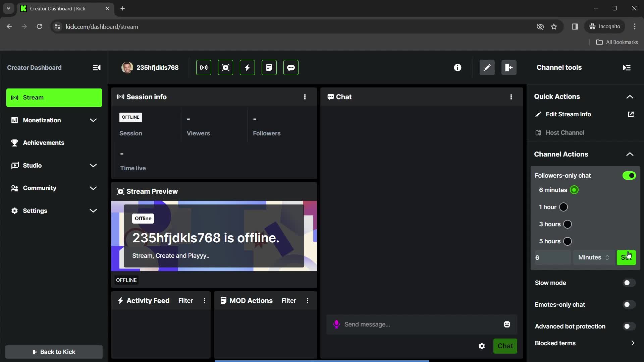Viewport: 644px width, 362px height.
Task: Click Back to Kick button
Action: (54, 352)
